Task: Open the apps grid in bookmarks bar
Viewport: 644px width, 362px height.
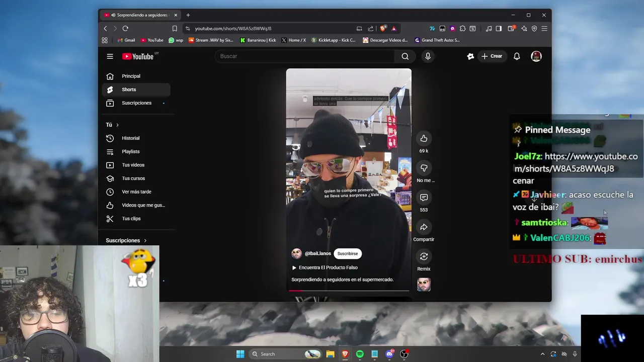Action: 105,40
